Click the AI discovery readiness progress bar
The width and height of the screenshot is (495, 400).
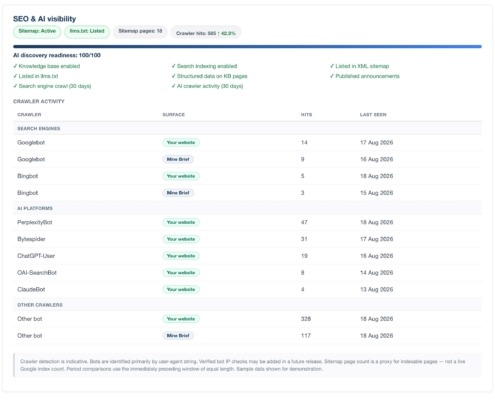coord(247,47)
